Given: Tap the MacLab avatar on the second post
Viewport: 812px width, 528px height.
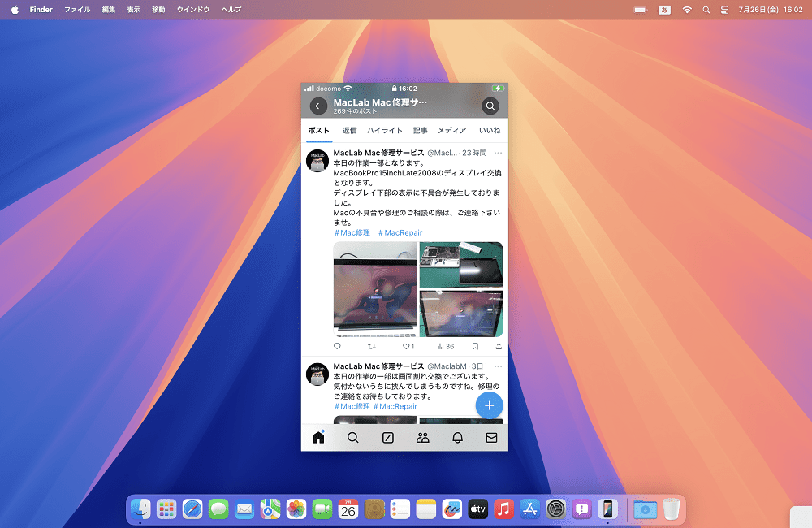Looking at the screenshot, I should point(317,374).
